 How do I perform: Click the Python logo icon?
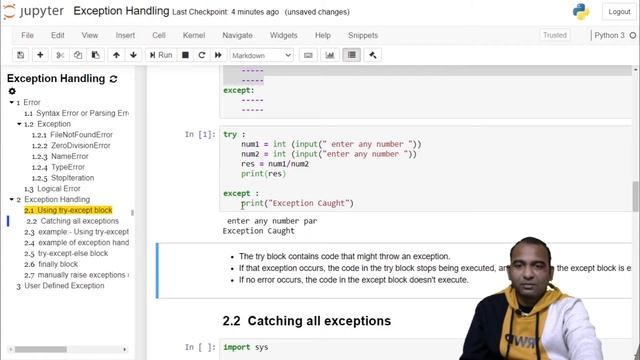[581, 11]
